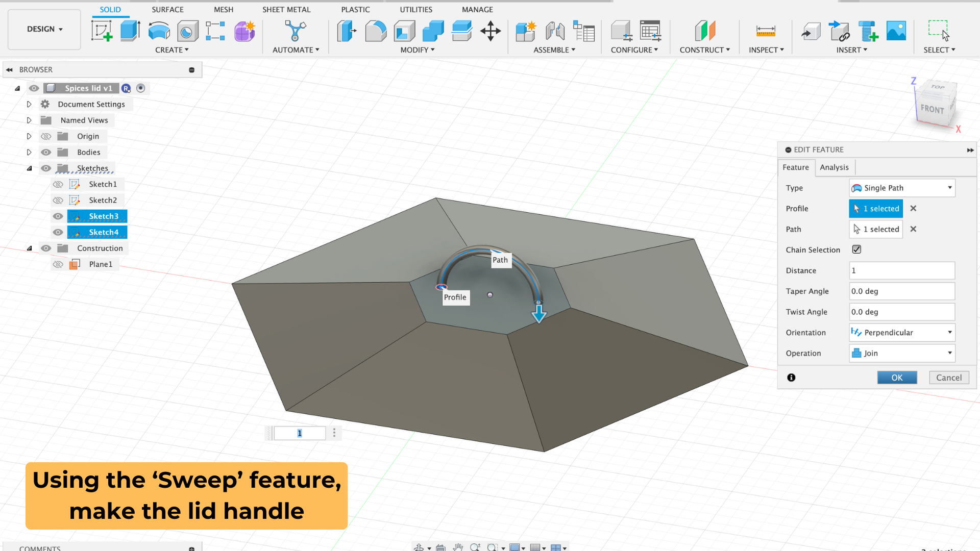Switch to the MESH tab
The image size is (980, 551).
pos(224,9)
